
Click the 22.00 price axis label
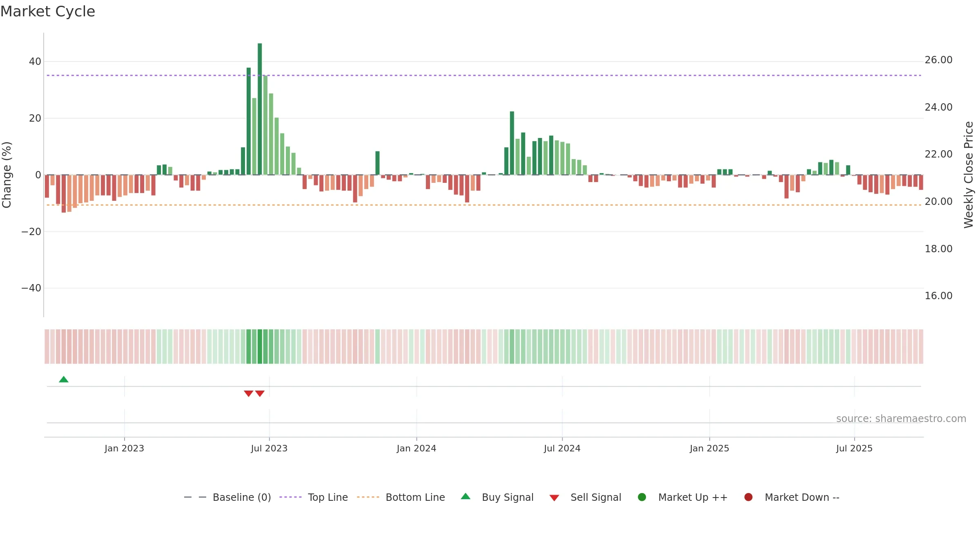click(x=938, y=154)
